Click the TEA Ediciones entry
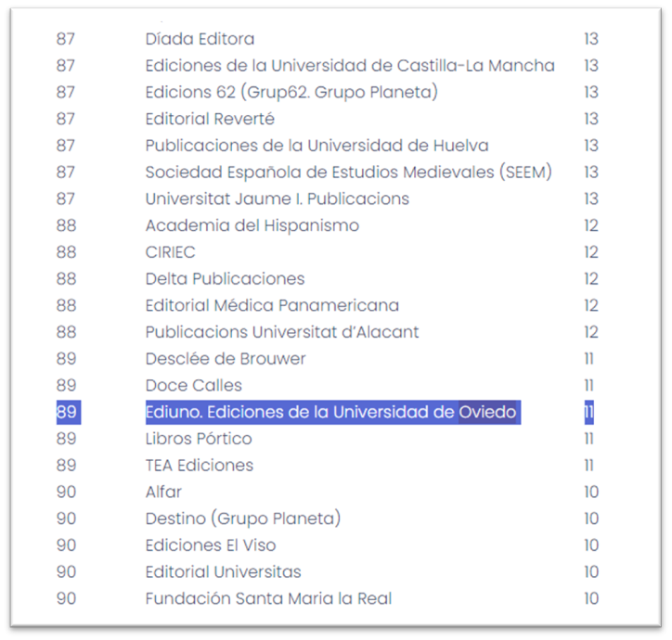Image resolution: width=672 pixels, height=640 pixels. tap(199, 466)
